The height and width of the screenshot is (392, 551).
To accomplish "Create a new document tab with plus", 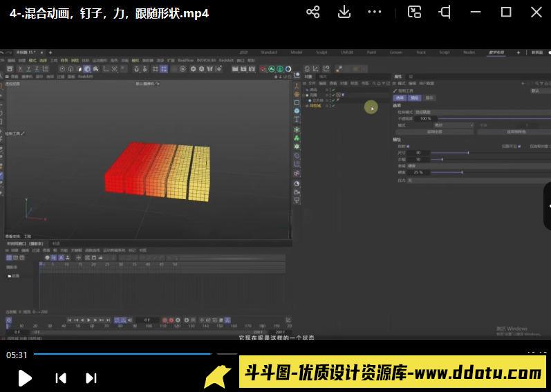I will point(50,53).
